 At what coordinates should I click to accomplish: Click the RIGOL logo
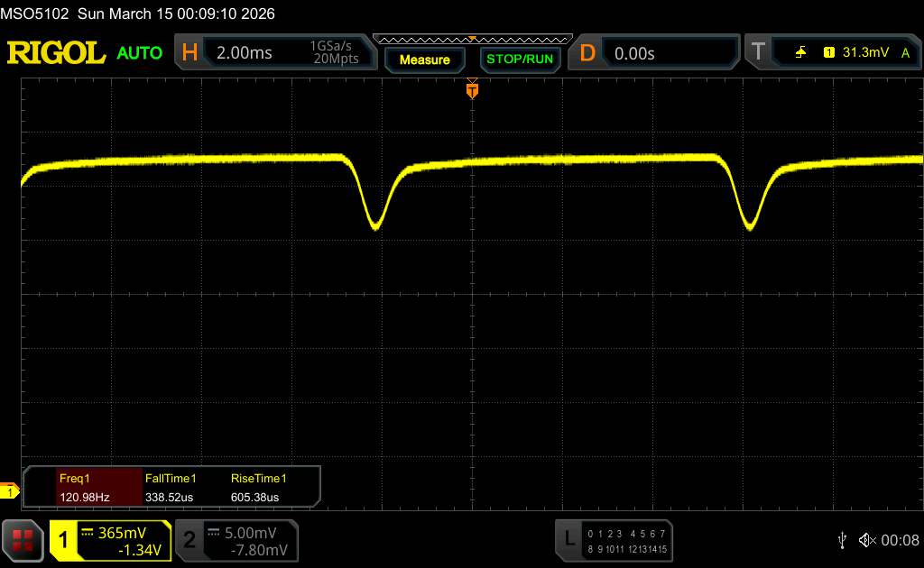(x=56, y=53)
